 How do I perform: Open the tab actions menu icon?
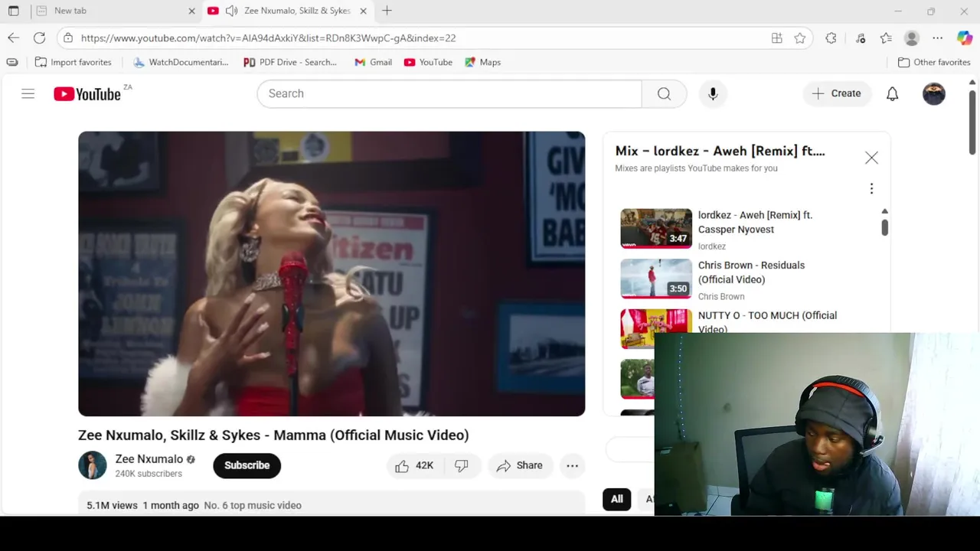[x=14, y=11]
